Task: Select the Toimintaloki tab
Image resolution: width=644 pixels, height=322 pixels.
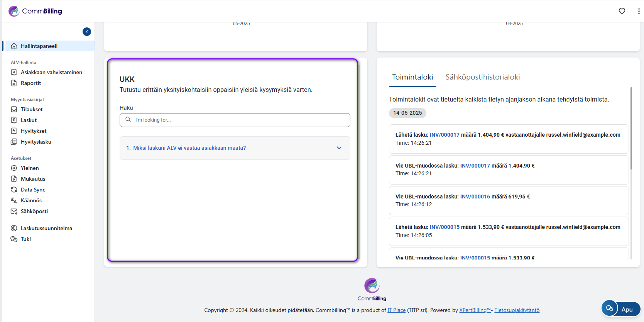Action: click(412, 77)
